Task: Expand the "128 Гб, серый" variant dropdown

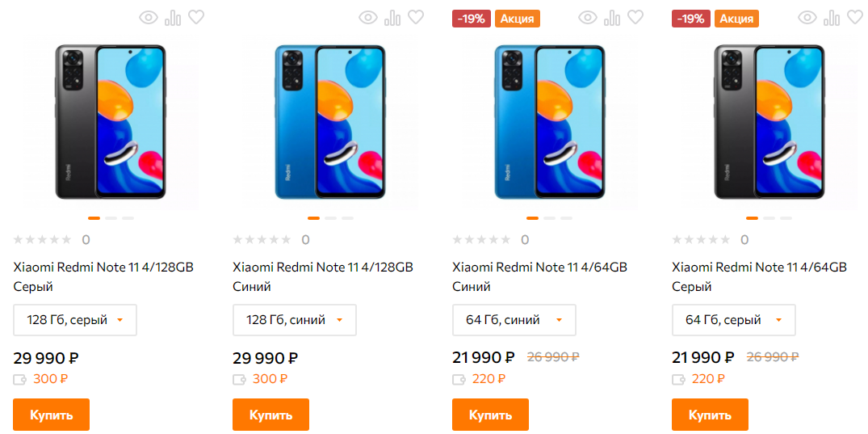Action: (75, 320)
